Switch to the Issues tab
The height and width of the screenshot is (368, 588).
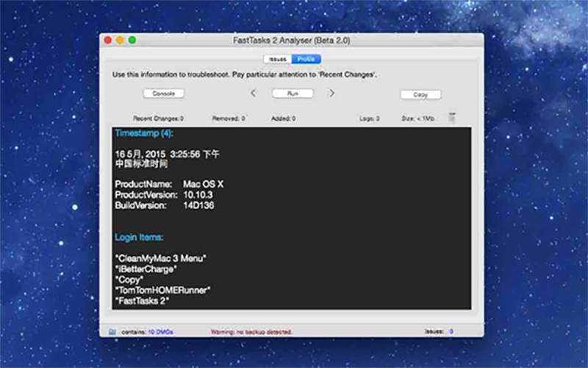tap(278, 60)
